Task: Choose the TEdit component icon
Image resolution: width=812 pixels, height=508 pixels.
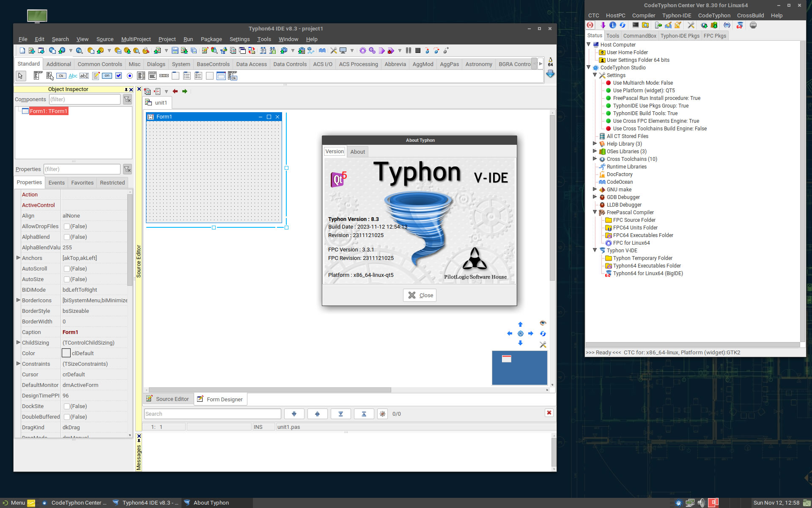Action: point(84,76)
